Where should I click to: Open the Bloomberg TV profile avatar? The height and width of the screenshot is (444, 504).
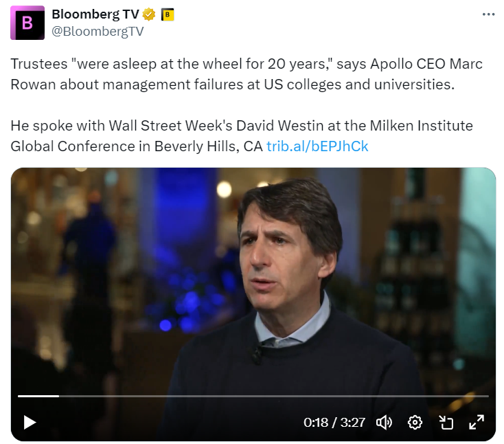pyautogui.click(x=27, y=23)
